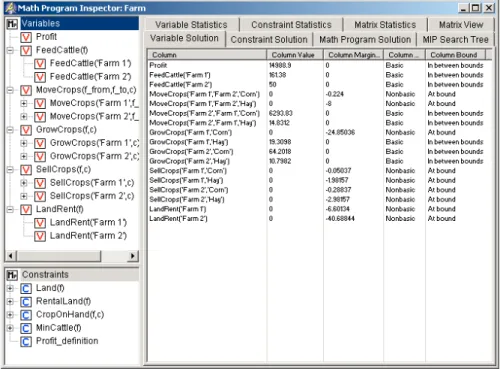
Task: Click the Variables panel header icon
Action: coord(12,24)
